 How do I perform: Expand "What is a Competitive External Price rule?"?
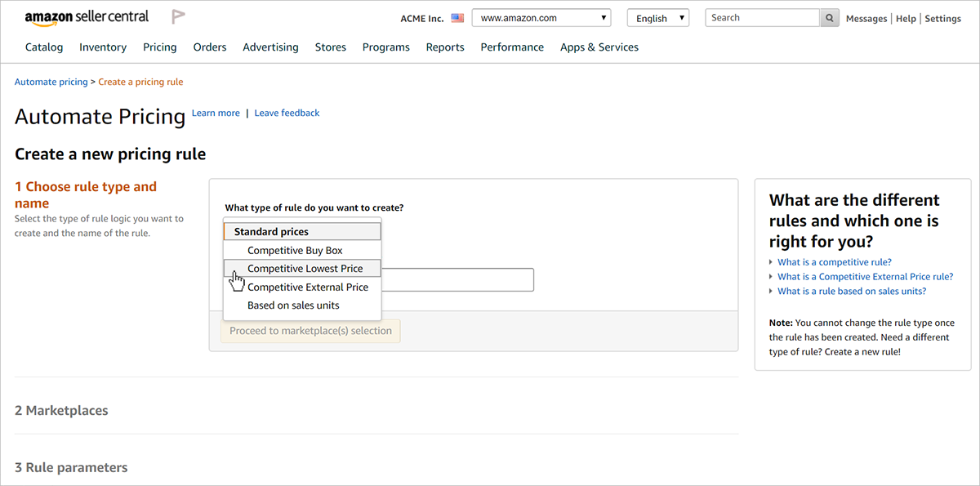(865, 276)
